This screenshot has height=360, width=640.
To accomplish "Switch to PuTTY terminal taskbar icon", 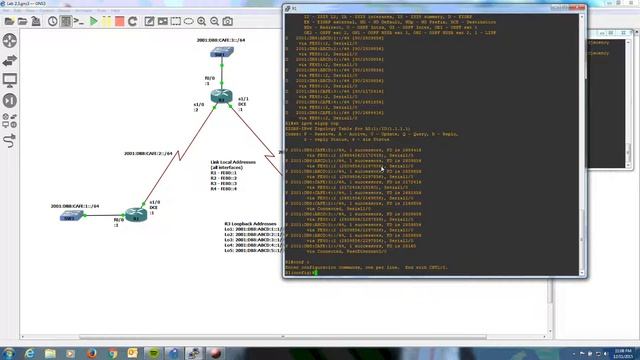I will [194, 353].
